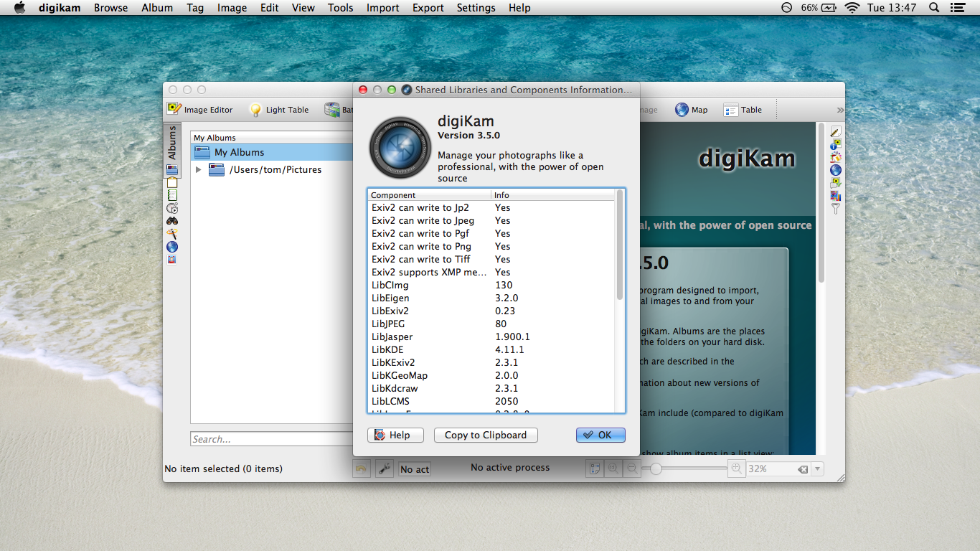This screenshot has height=551, width=980.
Task: Click the zoom 1:1 icon in status bar
Action: coord(613,468)
